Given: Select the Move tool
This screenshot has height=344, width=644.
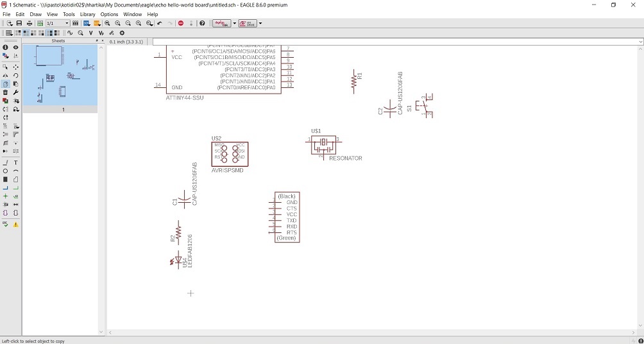Looking at the screenshot, I should tap(15, 67).
